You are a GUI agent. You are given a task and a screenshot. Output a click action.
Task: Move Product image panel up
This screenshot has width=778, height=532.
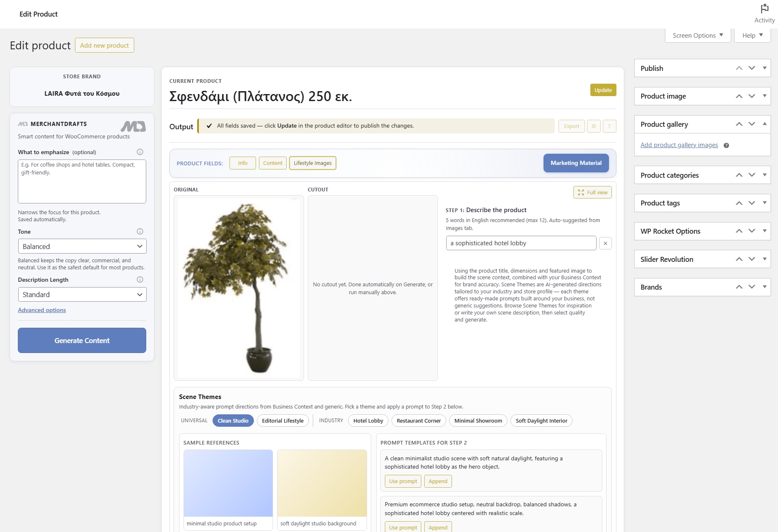[x=739, y=96]
